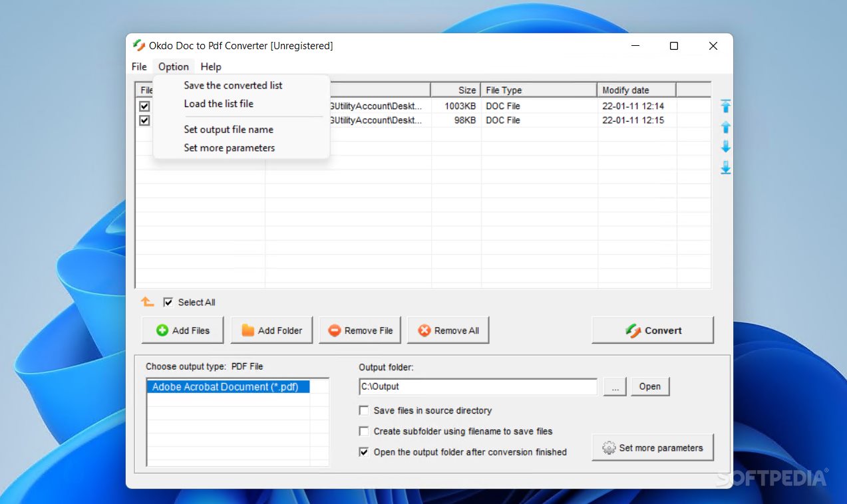The image size is (847, 504).
Task: Browse output folder with the ... button
Action: [615, 386]
